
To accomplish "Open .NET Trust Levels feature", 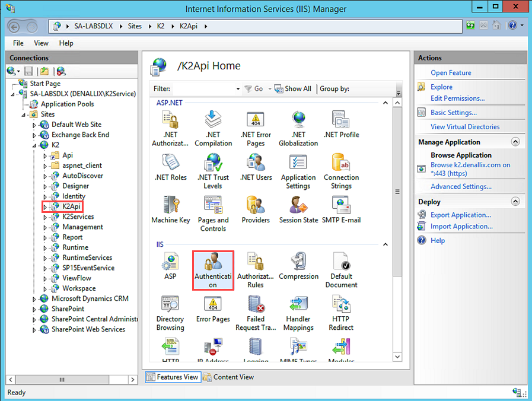I will pos(213,171).
